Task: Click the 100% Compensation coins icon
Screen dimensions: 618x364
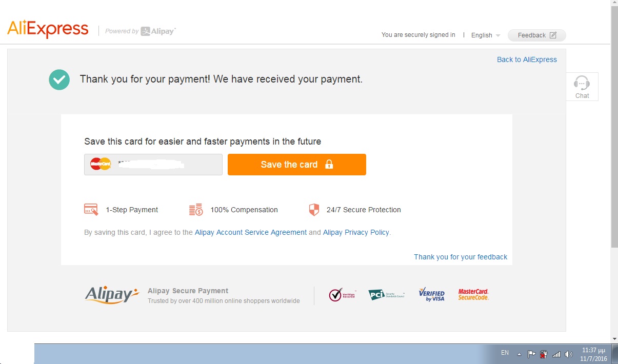Action: (x=196, y=210)
